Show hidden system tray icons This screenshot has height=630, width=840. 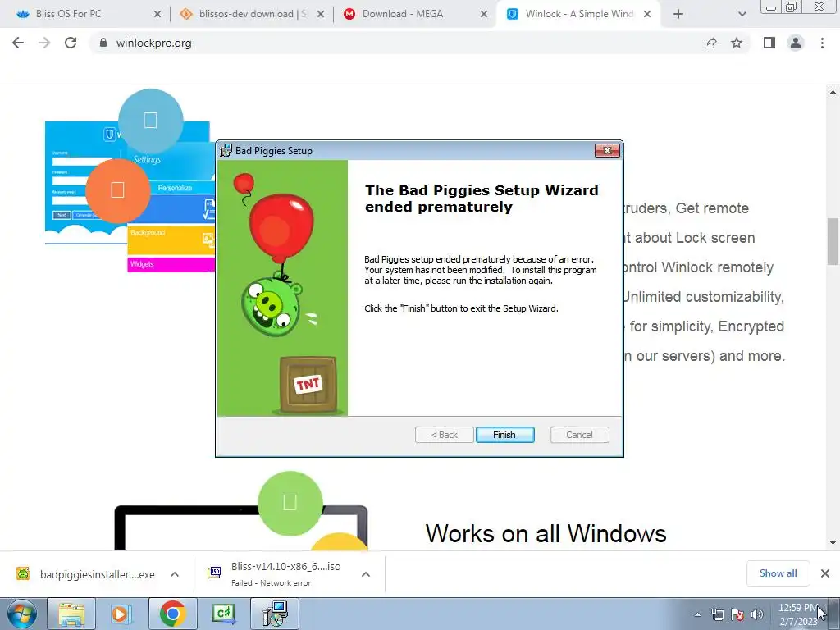pyautogui.click(x=697, y=614)
